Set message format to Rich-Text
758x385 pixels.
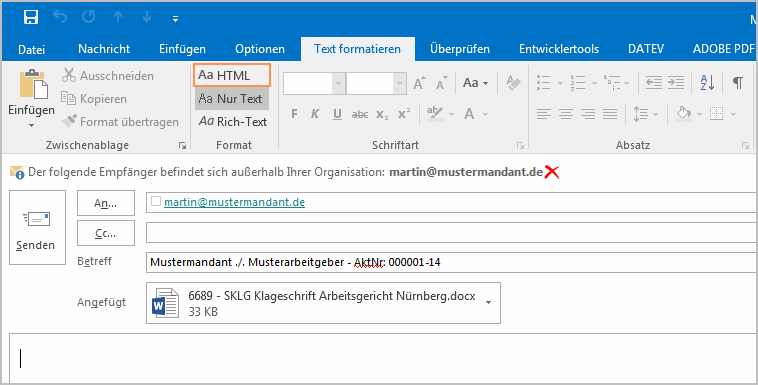(233, 122)
